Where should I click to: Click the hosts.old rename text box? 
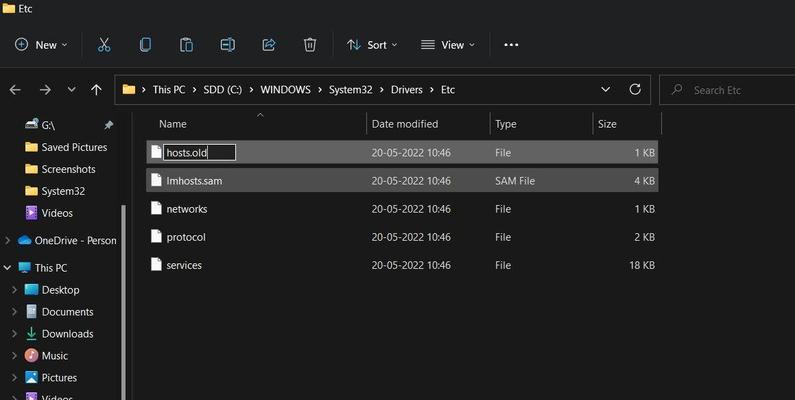pyautogui.click(x=199, y=153)
